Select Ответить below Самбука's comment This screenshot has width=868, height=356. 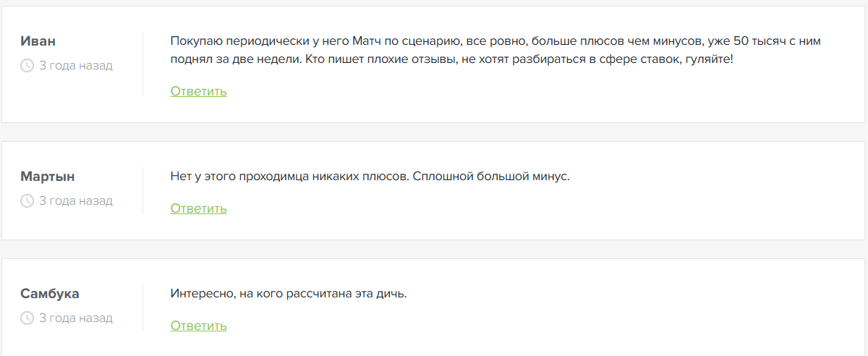pyautogui.click(x=199, y=326)
